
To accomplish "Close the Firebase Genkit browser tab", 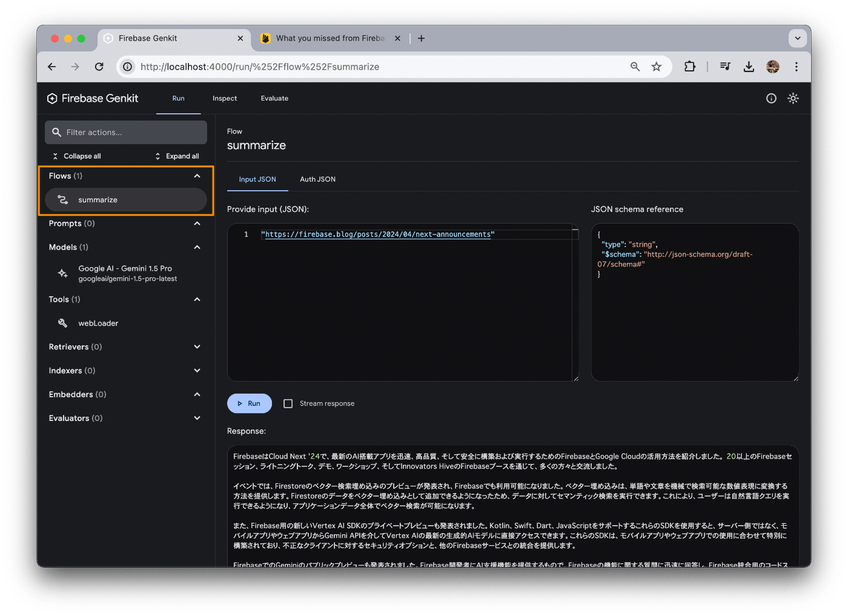I will 240,38.
